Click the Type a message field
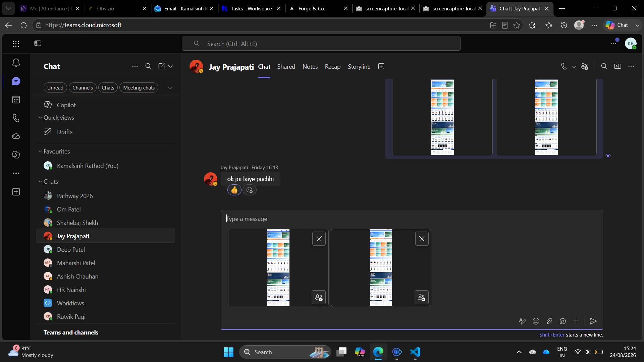 click(412, 219)
